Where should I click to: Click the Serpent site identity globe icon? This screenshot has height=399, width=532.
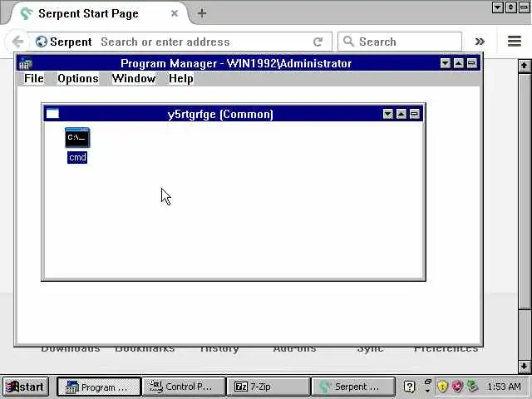click(x=42, y=42)
